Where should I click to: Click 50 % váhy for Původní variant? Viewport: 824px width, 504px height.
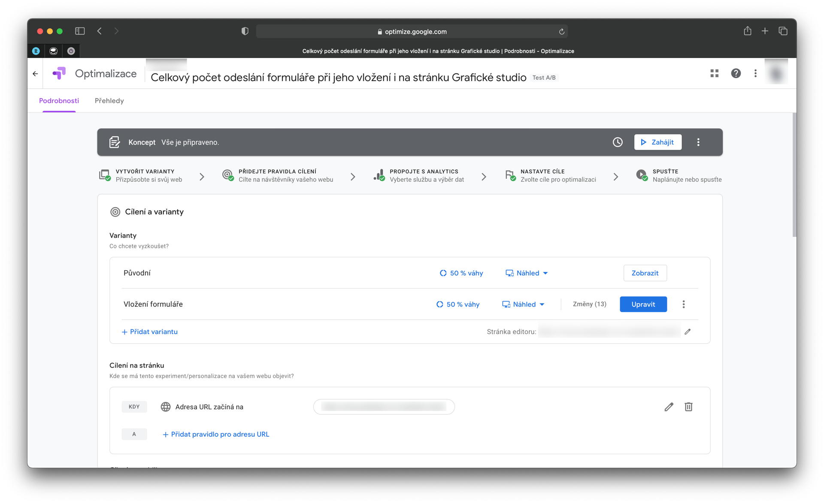(x=461, y=273)
